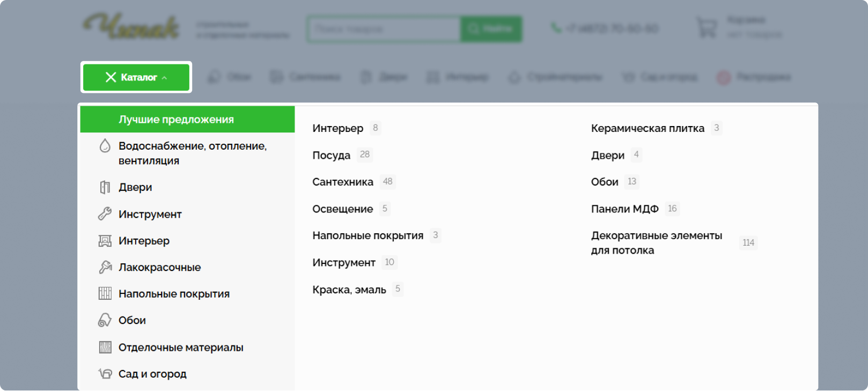Click the count badge 3 beside Керамическая плитка
The width and height of the screenshot is (868, 391).
(716, 128)
